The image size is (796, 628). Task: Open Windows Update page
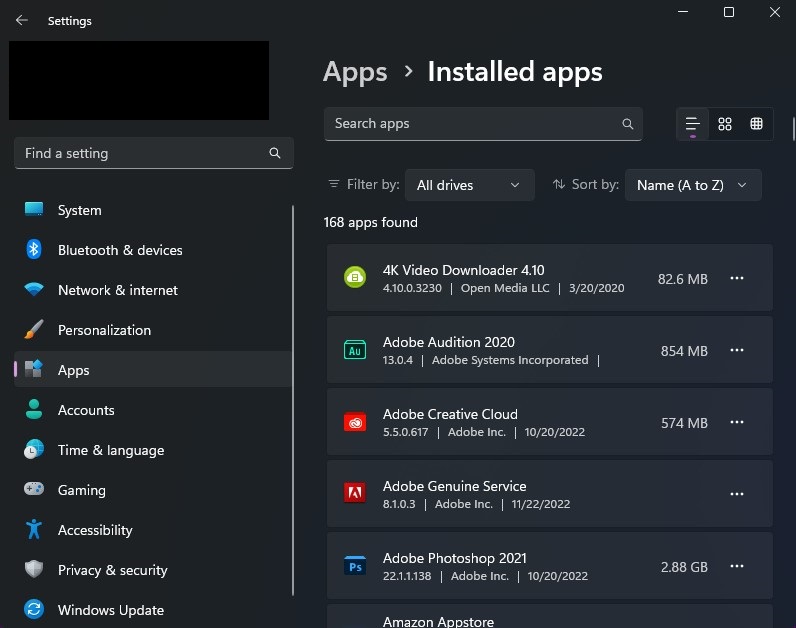pyautogui.click(x=152, y=610)
